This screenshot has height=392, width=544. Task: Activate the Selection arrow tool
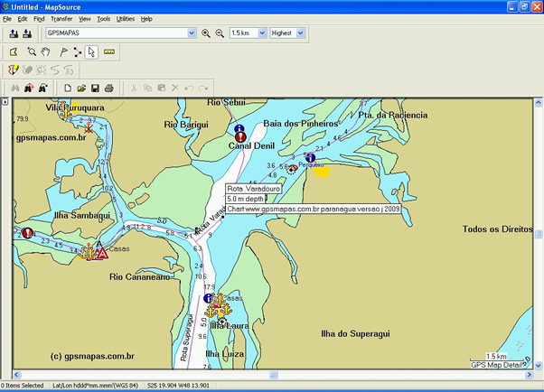coord(92,51)
